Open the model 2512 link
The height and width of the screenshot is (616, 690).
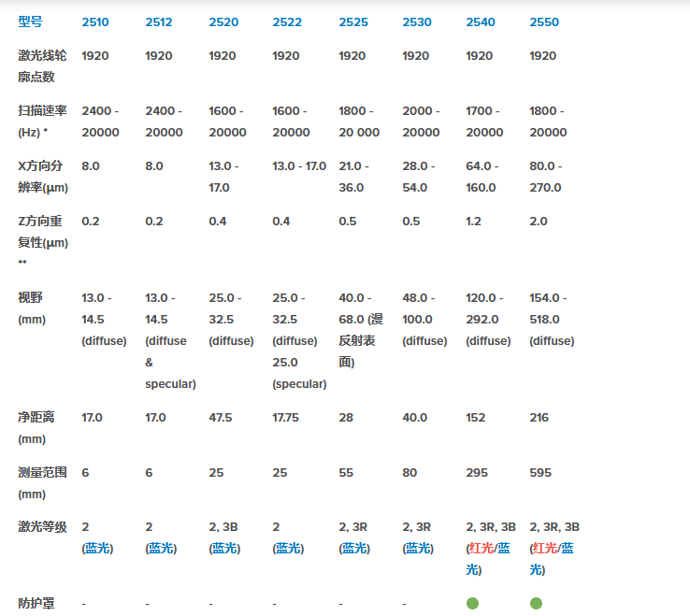159,22
